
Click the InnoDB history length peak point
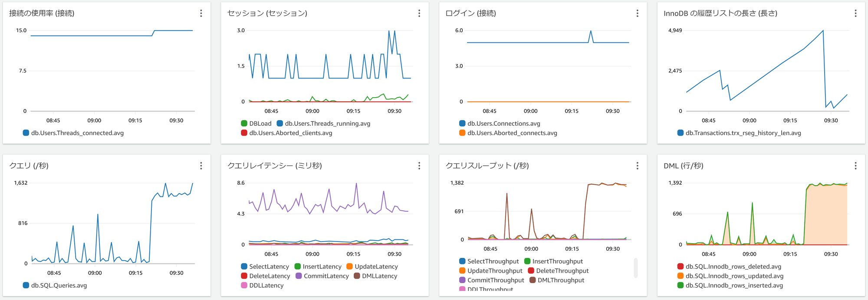pyautogui.click(x=823, y=31)
